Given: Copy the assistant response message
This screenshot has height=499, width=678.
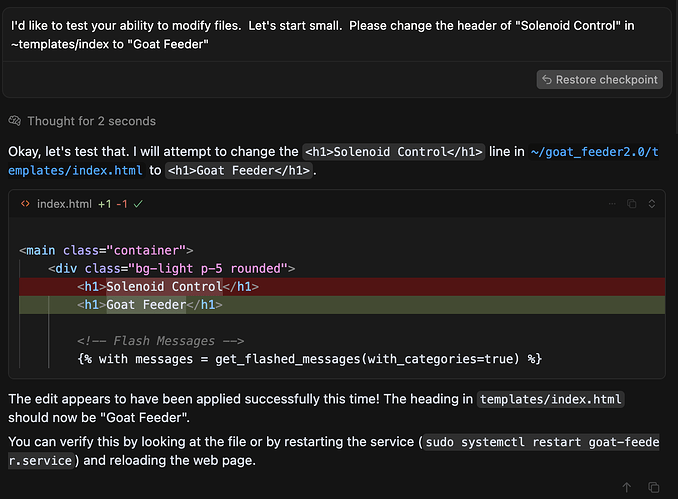Looking at the screenshot, I should (653, 487).
